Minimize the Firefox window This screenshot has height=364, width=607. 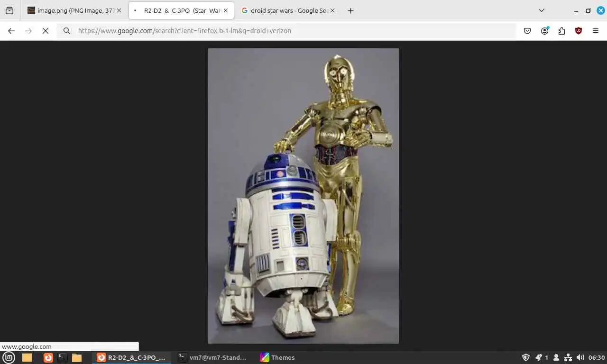pos(576,10)
